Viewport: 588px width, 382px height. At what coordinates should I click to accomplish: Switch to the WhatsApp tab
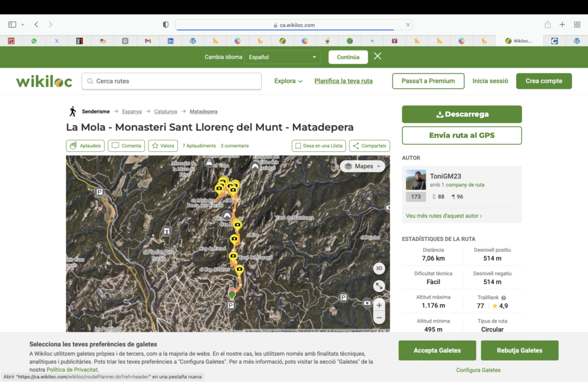click(34, 41)
